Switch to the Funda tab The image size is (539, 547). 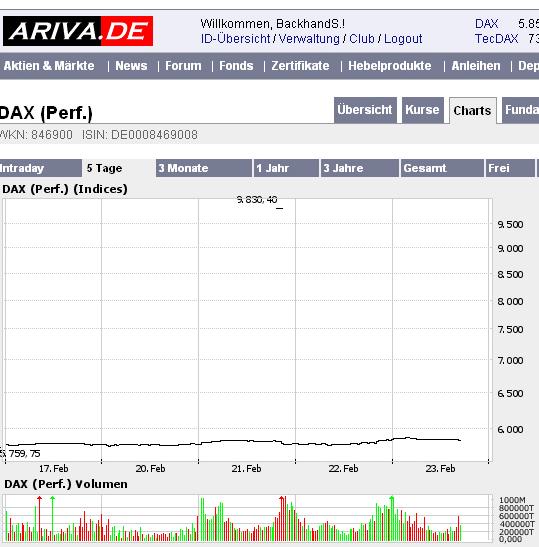click(x=521, y=110)
